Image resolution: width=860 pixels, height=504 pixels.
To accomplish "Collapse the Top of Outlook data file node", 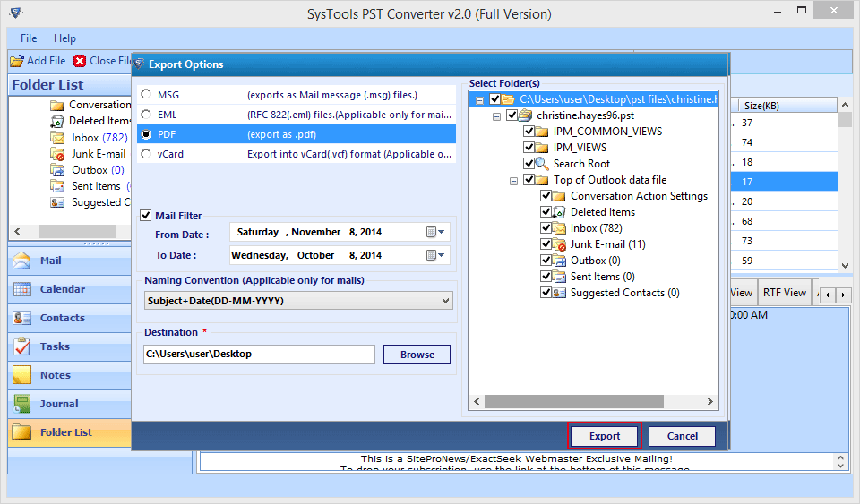I will tap(513, 181).
